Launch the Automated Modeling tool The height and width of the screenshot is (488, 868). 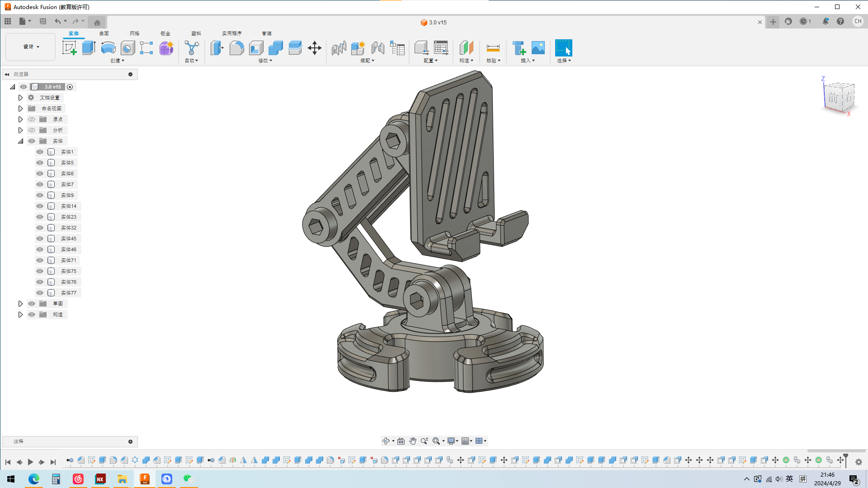[192, 48]
